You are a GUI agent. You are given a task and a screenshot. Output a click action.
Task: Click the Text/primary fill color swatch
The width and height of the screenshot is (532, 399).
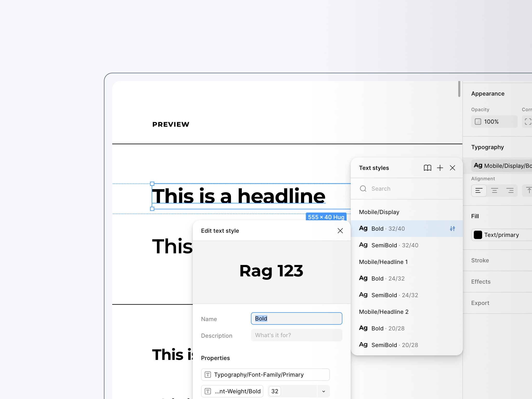coord(478,235)
